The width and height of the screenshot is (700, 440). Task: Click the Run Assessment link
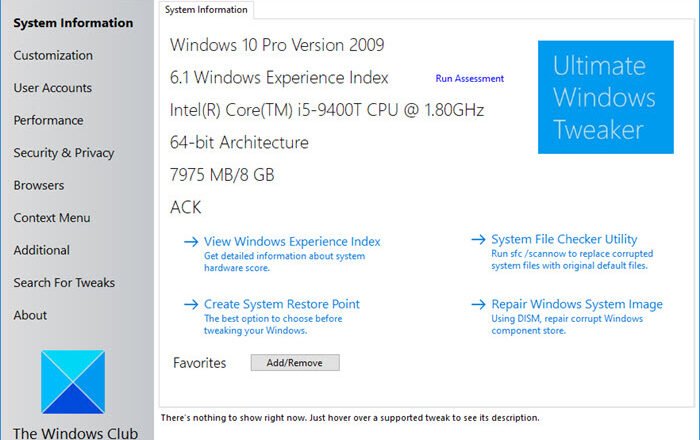point(469,79)
